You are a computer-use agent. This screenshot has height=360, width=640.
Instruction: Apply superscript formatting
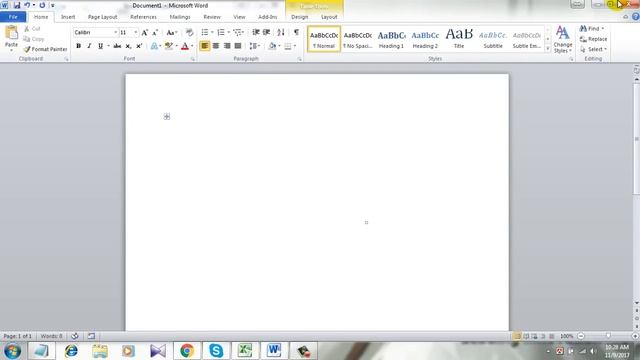139,46
